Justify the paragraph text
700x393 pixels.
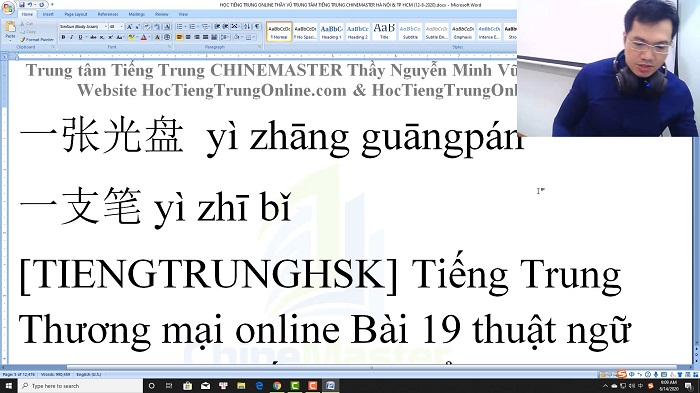205,37
